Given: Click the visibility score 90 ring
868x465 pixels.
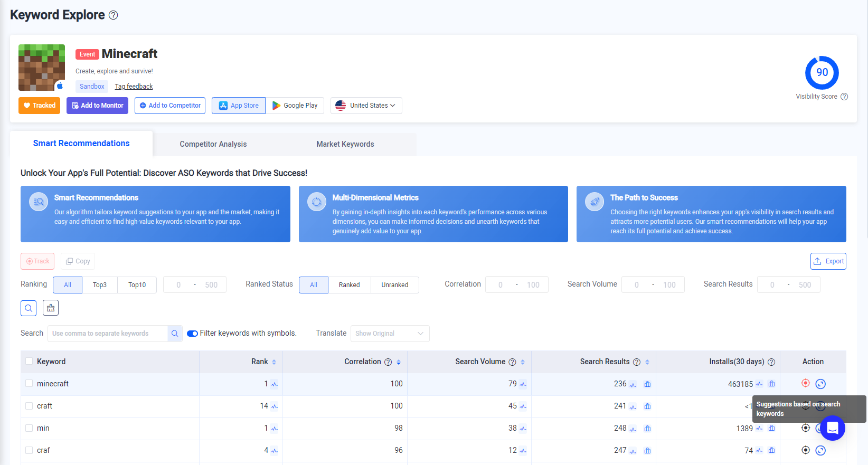Looking at the screenshot, I should click(822, 73).
